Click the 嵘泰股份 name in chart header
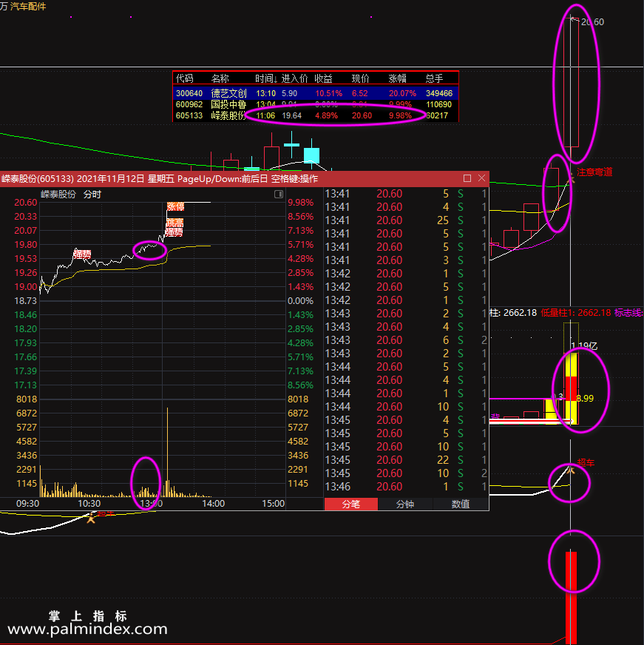Screen dimensions: 644x645 click(58, 194)
